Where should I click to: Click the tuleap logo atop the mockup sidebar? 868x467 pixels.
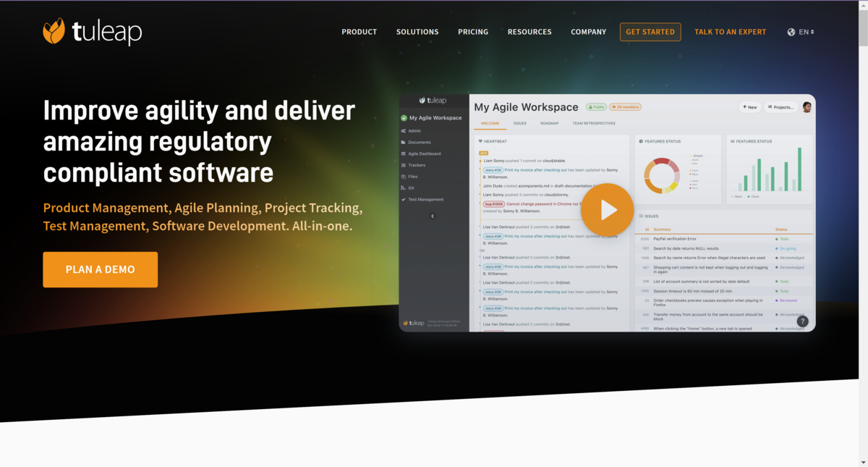(x=433, y=101)
